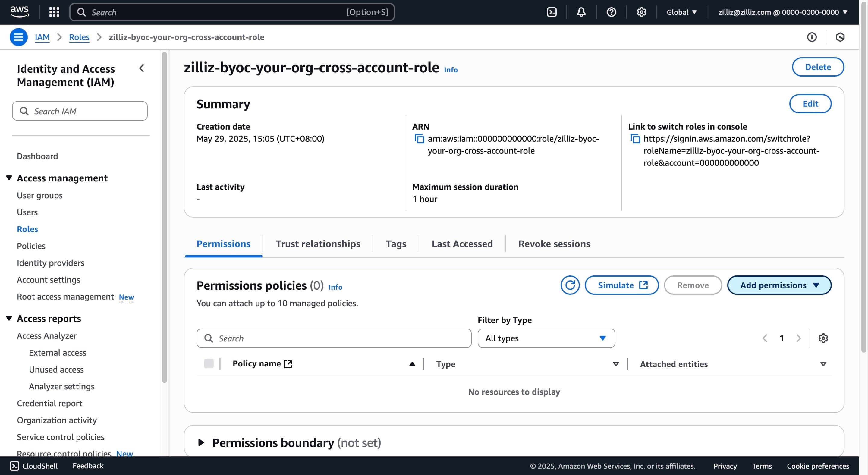Switch to the Last Accessed tab

462,244
